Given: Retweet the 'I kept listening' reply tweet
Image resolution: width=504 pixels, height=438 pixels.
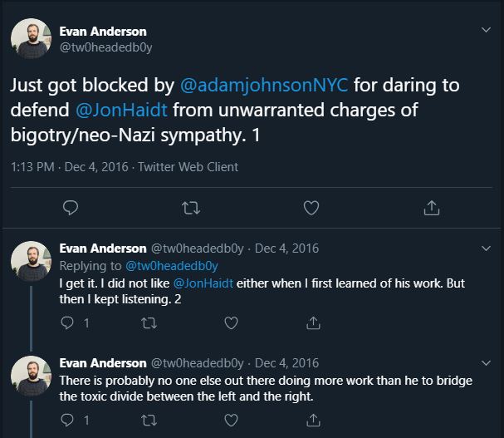Looking at the screenshot, I should pyautogui.click(x=149, y=322).
